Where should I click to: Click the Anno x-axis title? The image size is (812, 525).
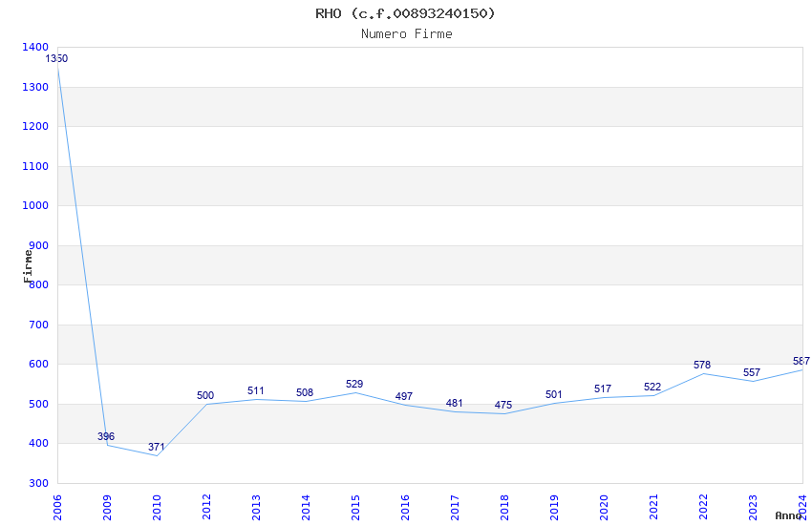coord(788,515)
